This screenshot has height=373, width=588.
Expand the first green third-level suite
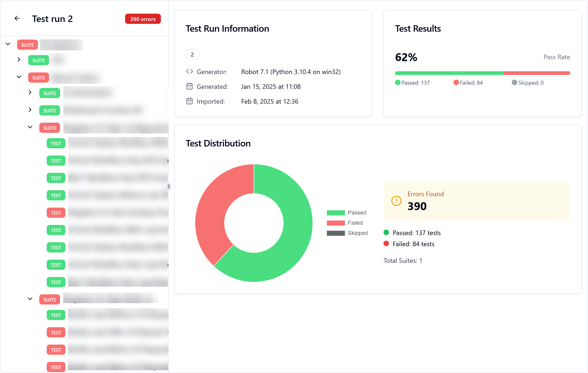pos(30,93)
